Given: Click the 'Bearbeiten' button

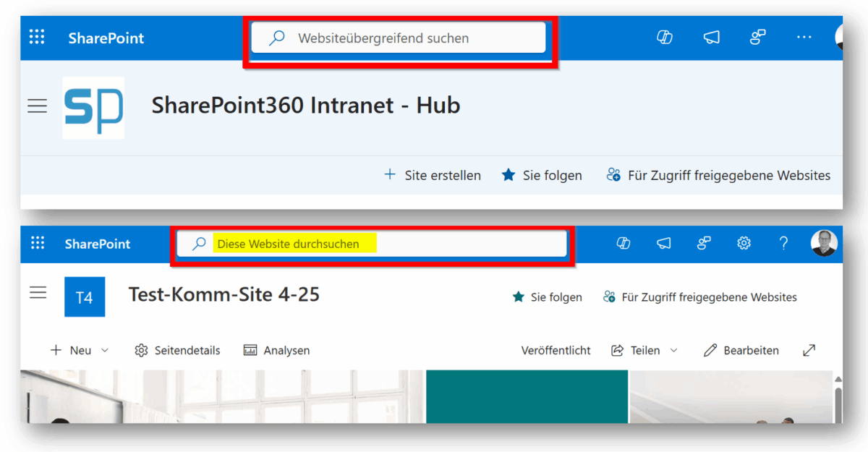Looking at the screenshot, I should [741, 350].
